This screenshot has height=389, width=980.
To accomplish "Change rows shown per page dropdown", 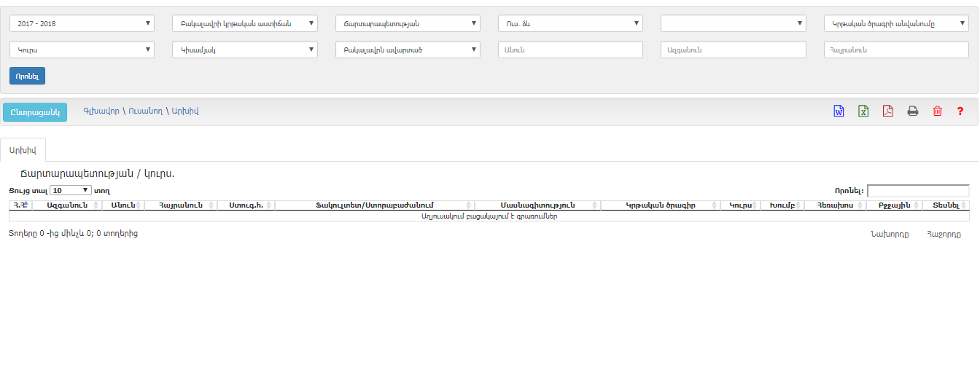I will (x=71, y=190).
